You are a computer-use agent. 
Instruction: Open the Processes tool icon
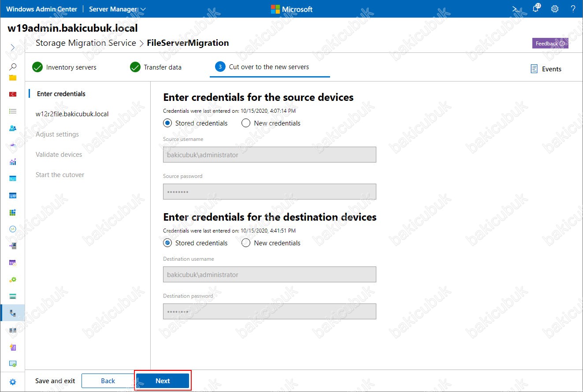[13, 195]
